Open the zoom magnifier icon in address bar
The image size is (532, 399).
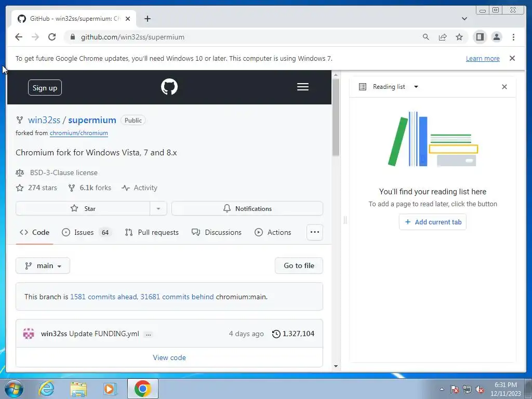coord(426,37)
